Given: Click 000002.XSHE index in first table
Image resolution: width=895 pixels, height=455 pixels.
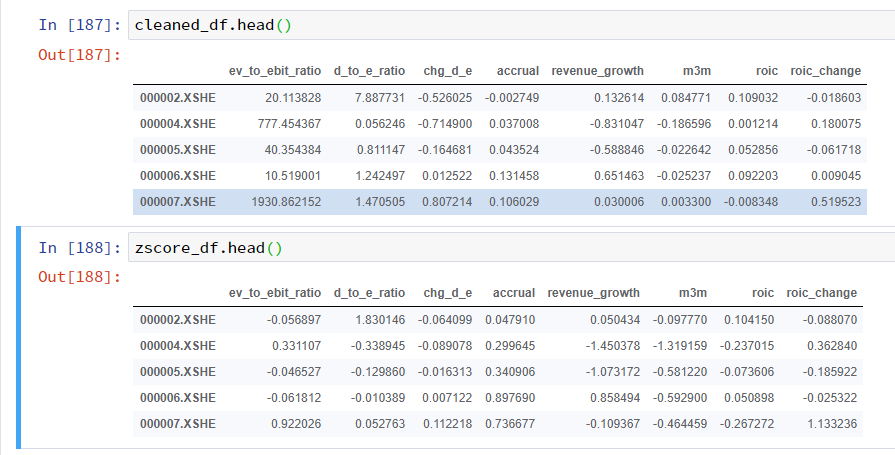Looking at the screenshot, I should point(178,98).
